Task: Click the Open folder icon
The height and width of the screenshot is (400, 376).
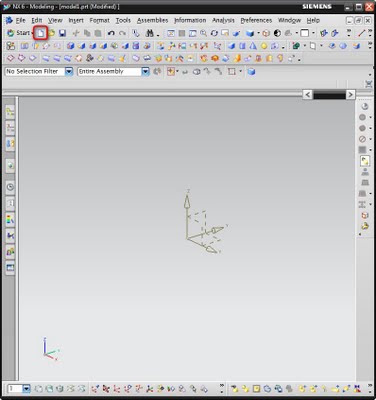Action: coord(52,33)
